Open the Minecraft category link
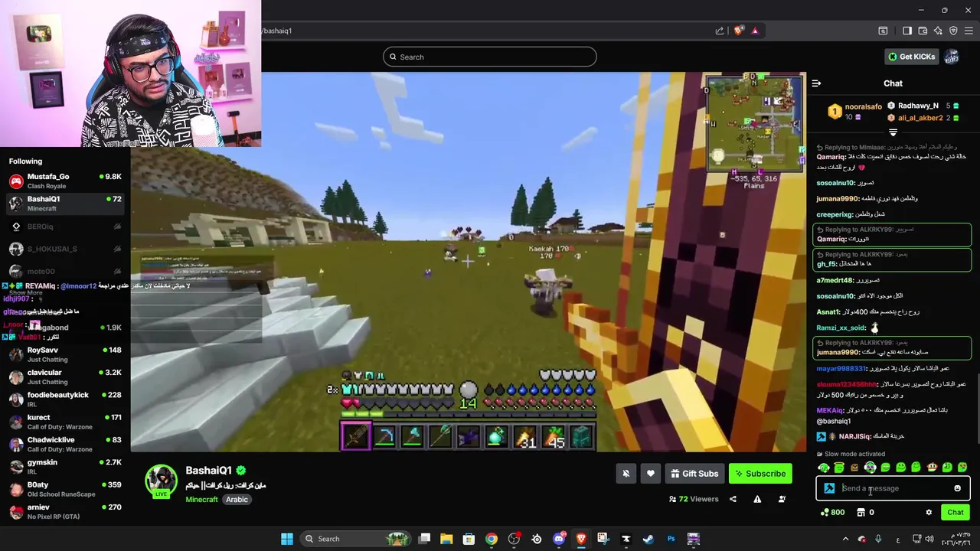 click(x=201, y=499)
